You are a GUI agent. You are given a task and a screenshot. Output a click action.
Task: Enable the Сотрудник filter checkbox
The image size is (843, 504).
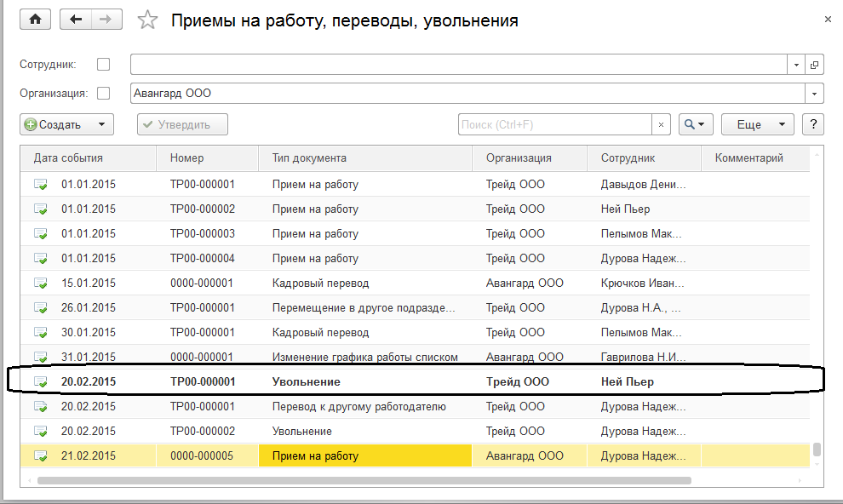pyautogui.click(x=104, y=65)
